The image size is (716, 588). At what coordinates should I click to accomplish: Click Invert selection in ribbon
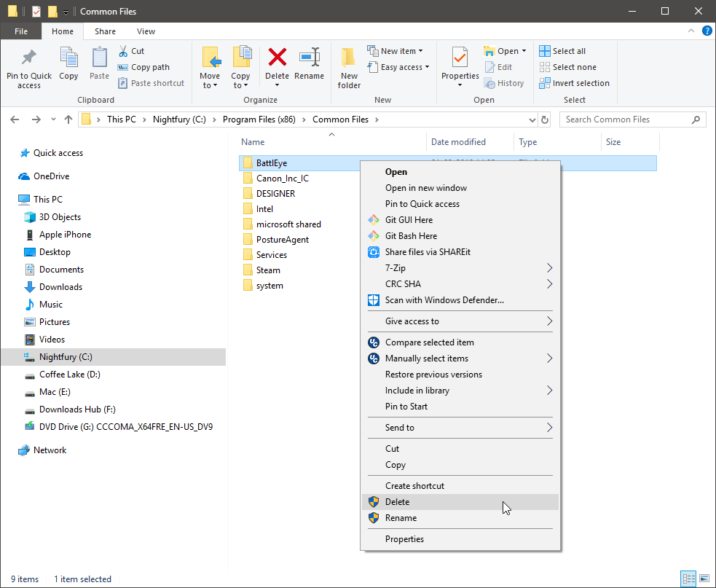(x=574, y=83)
